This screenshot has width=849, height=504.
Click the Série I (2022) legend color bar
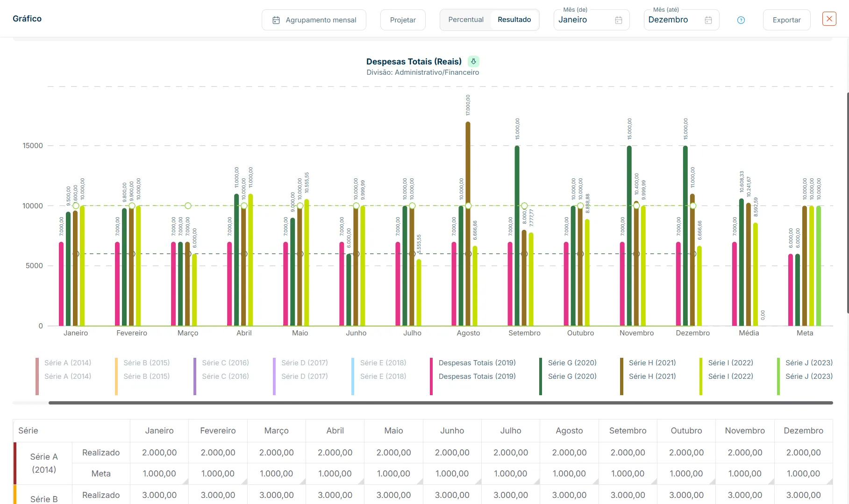pos(701,376)
